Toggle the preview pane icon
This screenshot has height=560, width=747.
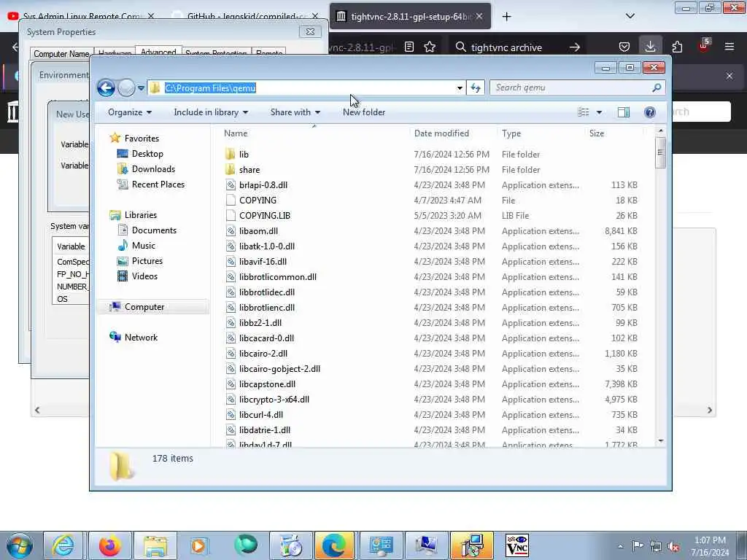[x=623, y=112]
